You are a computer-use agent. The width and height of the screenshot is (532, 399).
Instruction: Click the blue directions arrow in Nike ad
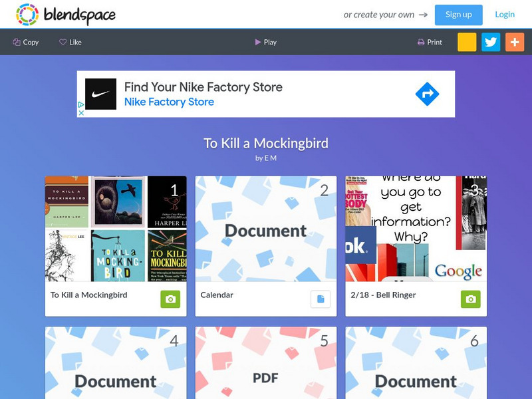[x=427, y=94]
